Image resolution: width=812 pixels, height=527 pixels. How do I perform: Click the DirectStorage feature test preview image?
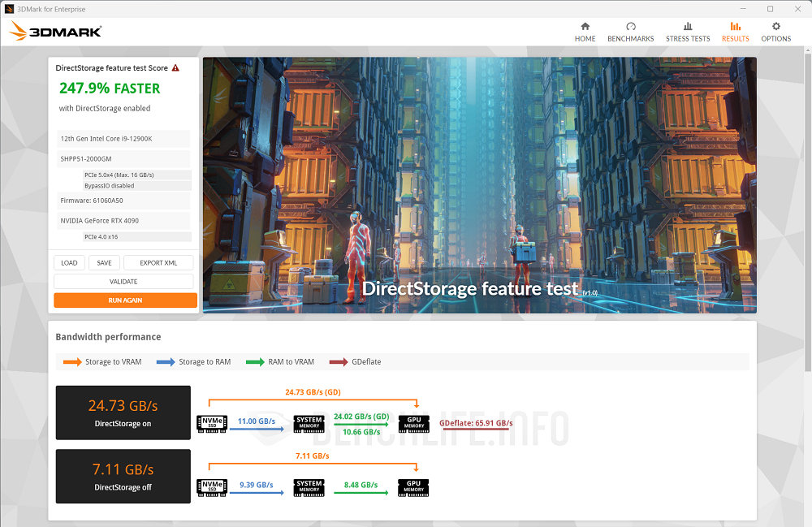click(x=479, y=184)
